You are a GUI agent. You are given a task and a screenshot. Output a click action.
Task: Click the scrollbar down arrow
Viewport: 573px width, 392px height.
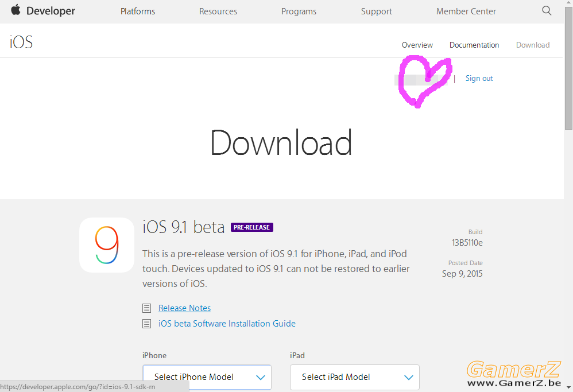[x=568, y=387]
